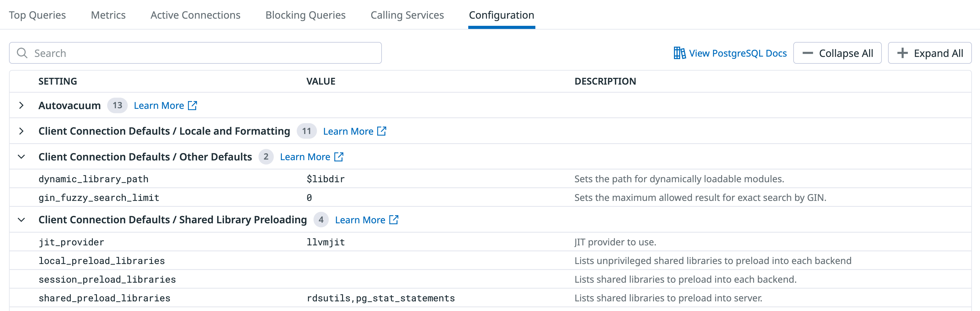The height and width of the screenshot is (311, 980).
Task: Click the plus icon on Expand All
Action: pos(902,53)
